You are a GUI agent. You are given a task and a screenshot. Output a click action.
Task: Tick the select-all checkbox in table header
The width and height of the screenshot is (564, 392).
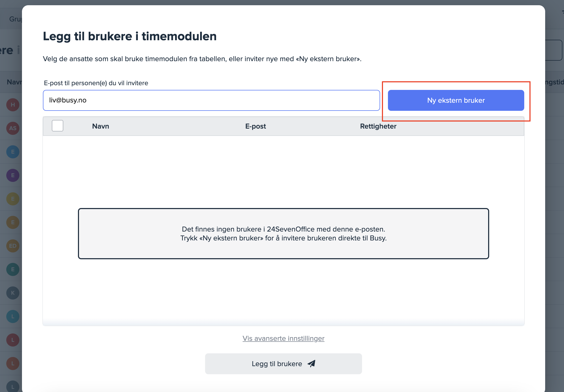coord(58,126)
